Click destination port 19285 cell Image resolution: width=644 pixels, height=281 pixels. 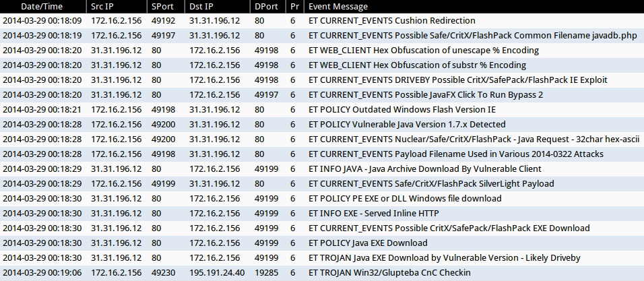click(267, 273)
